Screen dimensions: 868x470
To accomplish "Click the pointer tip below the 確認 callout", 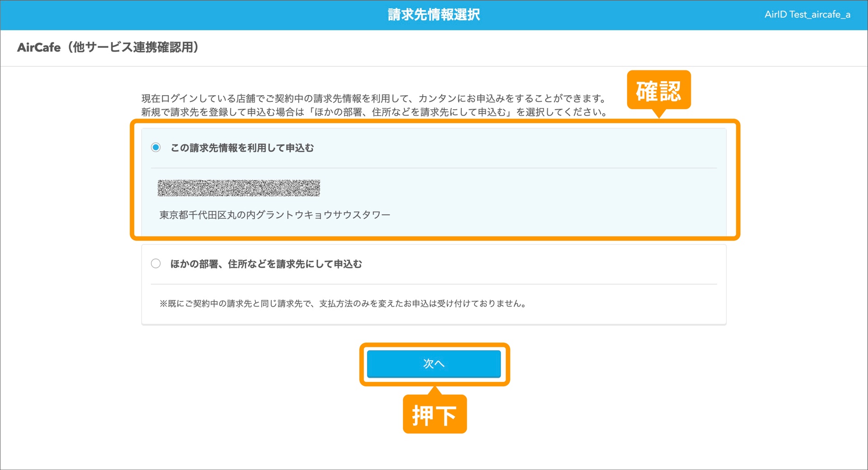I will tap(659, 115).
